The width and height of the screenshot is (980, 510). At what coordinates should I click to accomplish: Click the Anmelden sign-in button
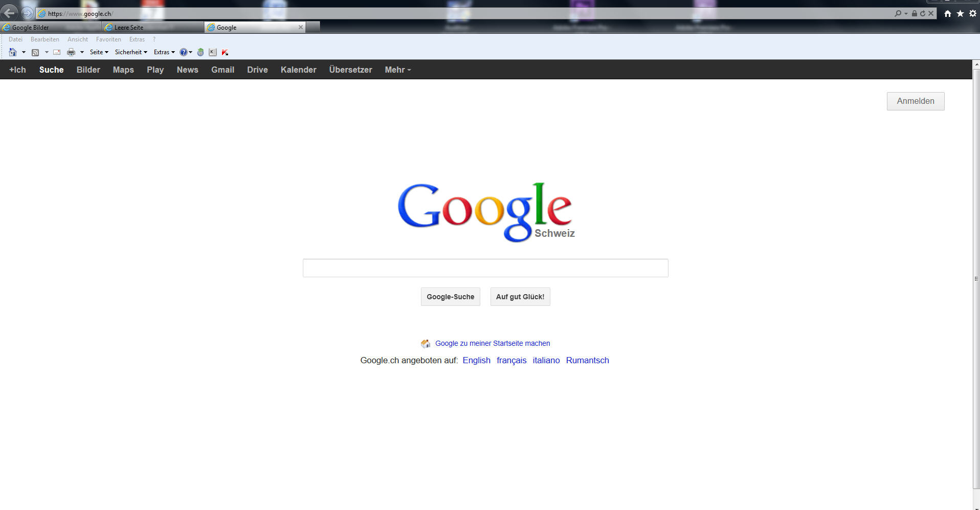tap(916, 101)
